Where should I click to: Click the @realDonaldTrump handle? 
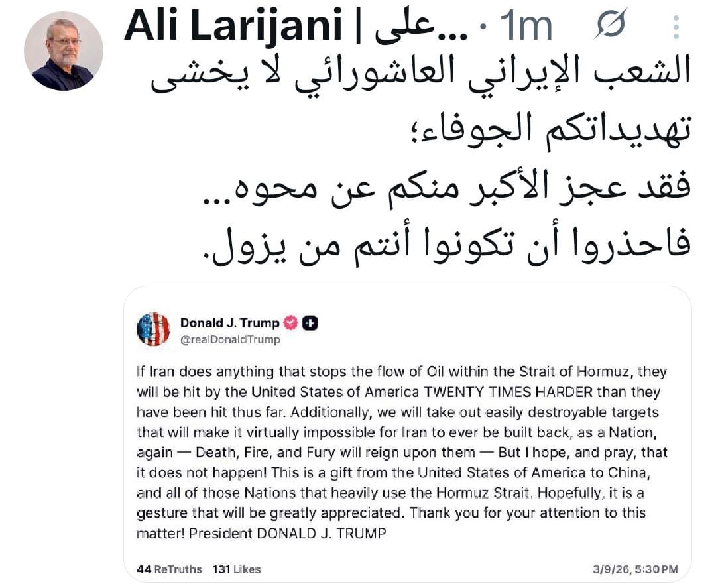(x=230, y=339)
